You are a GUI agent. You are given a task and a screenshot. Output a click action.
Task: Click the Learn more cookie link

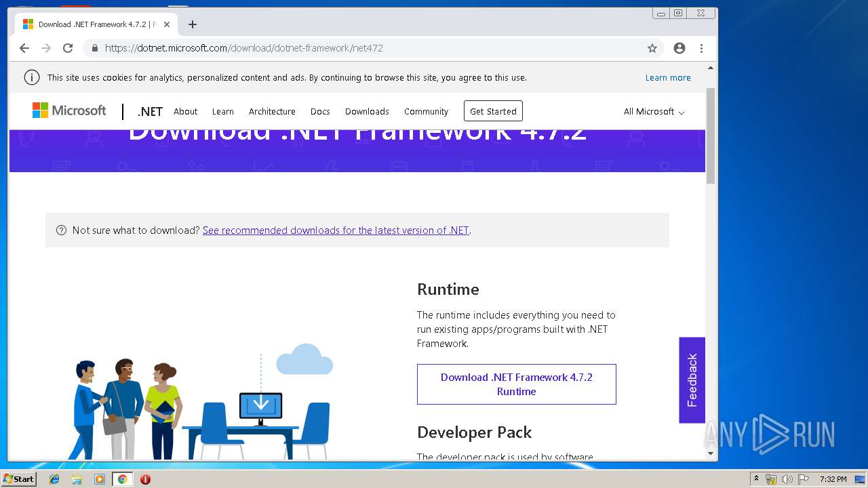tap(668, 77)
